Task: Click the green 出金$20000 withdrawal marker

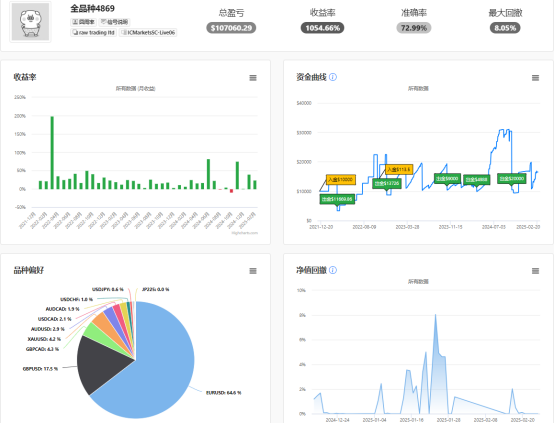Action: click(511, 178)
